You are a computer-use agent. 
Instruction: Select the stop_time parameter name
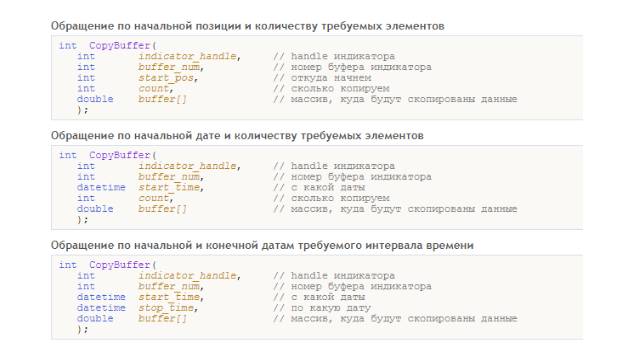pos(166,308)
